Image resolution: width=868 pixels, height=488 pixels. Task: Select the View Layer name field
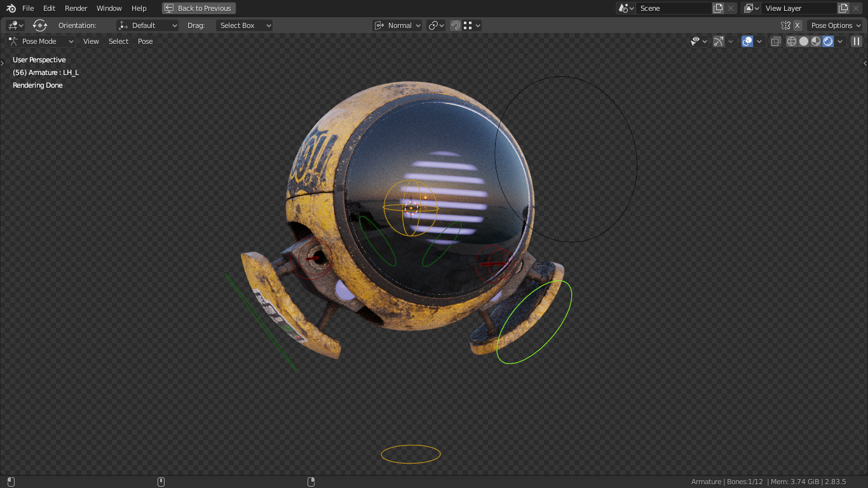800,8
